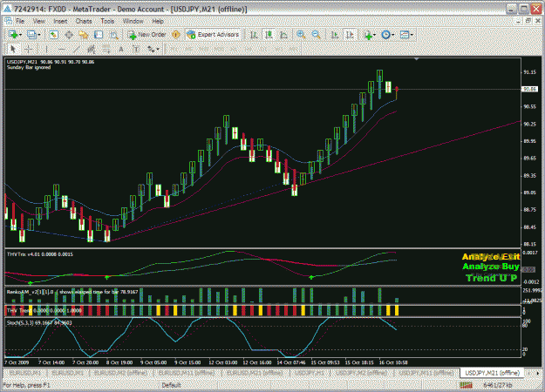Draw a horizontal line
This screenshot has width=545, height=392.
pos(62,49)
